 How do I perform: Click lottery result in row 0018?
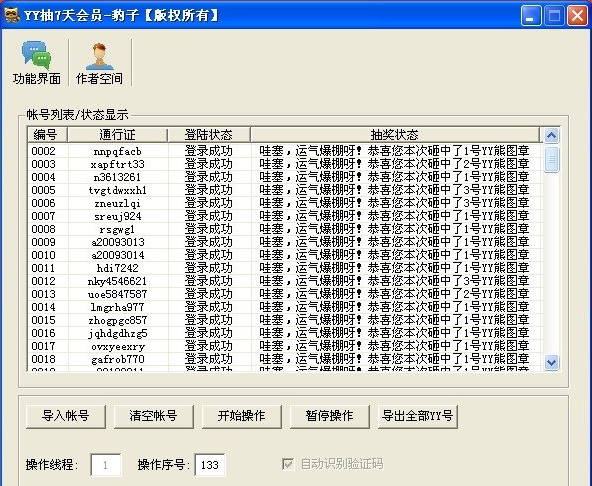(x=394, y=359)
